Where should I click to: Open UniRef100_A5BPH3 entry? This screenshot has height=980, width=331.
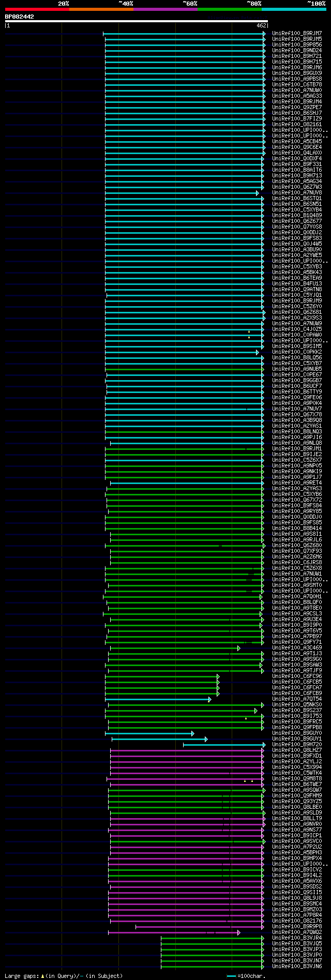pos(297,853)
